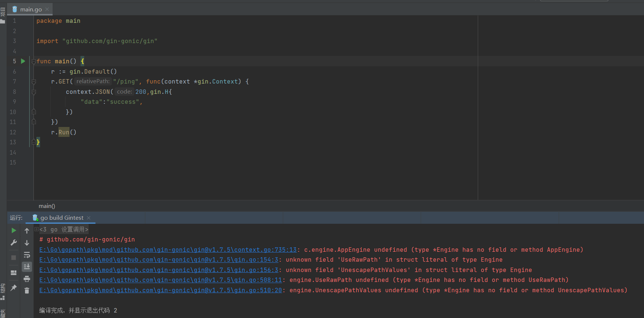This screenshot has width=644, height=318.
Task: Collapse the func main() code block
Action: click(x=33, y=61)
